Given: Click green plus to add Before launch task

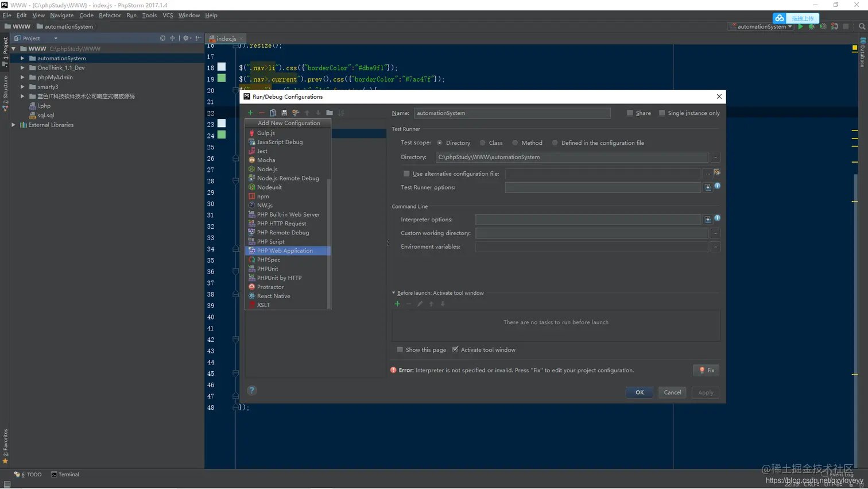Looking at the screenshot, I should click(397, 304).
